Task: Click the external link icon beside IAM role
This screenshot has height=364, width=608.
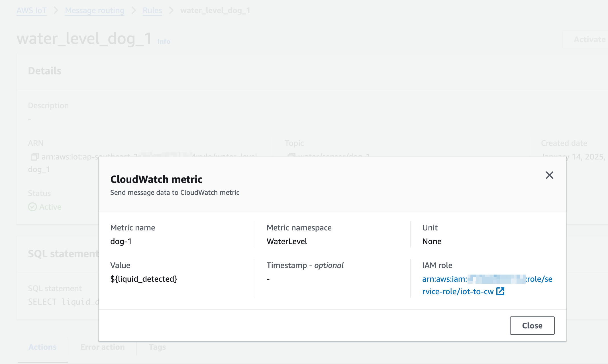Action: (x=500, y=291)
